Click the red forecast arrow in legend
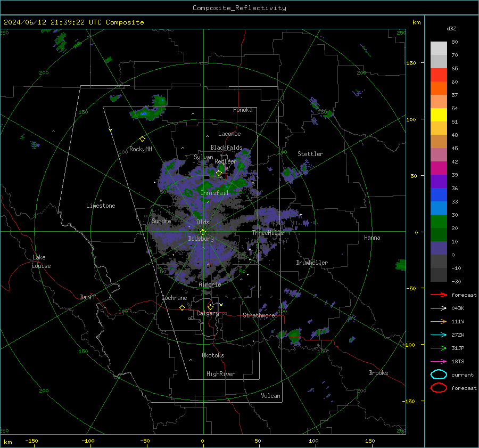 (x=439, y=295)
